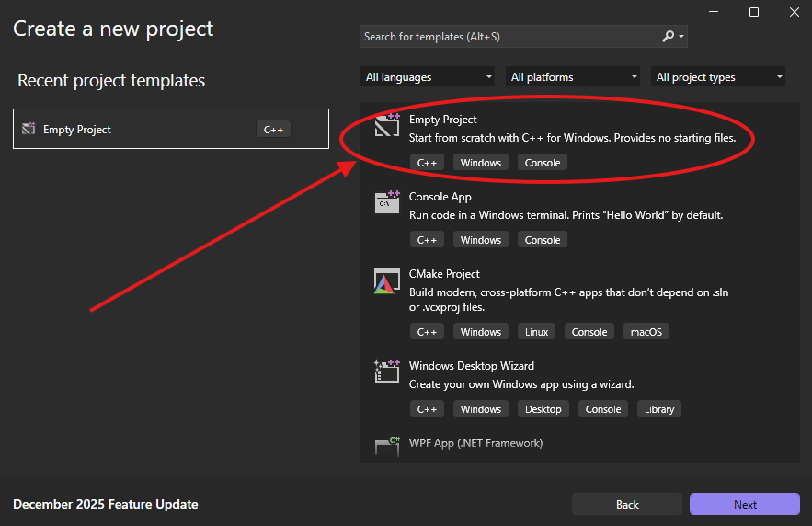This screenshot has height=526, width=812.
Task: Close the Create a new project dialog
Action: [x=795, y=12]
